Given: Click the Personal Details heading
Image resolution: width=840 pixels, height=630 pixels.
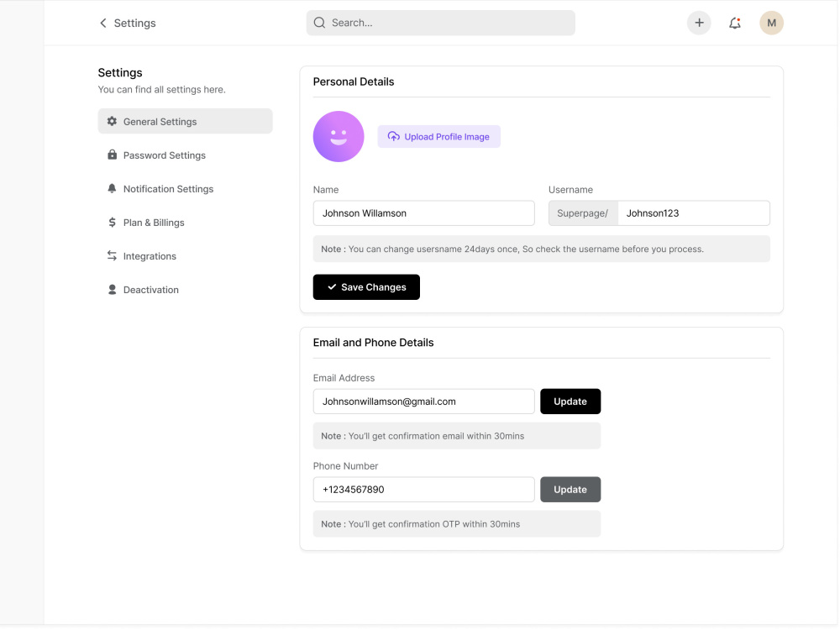Looking at the screenshot, I should coord(354,81).
